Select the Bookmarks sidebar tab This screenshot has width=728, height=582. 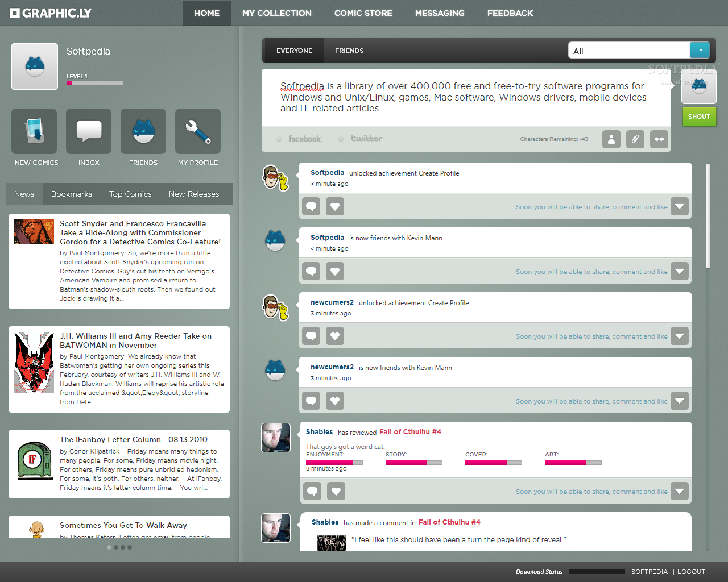point(72,194)
